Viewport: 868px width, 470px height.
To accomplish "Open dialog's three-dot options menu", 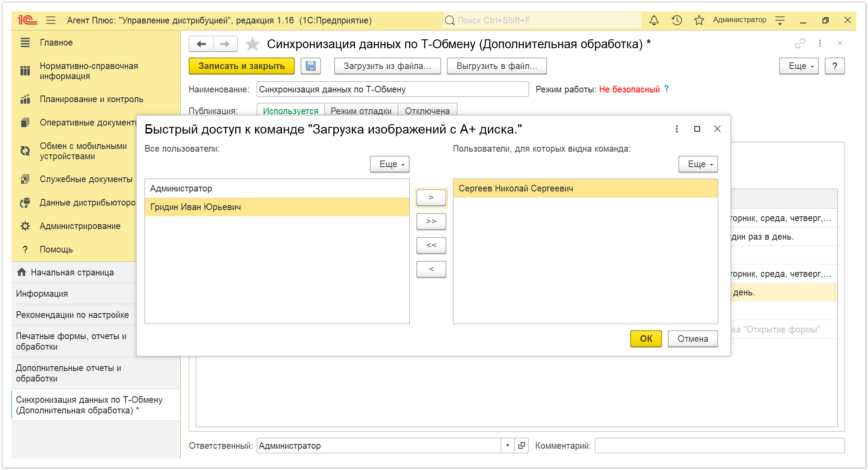I will 677,129.
